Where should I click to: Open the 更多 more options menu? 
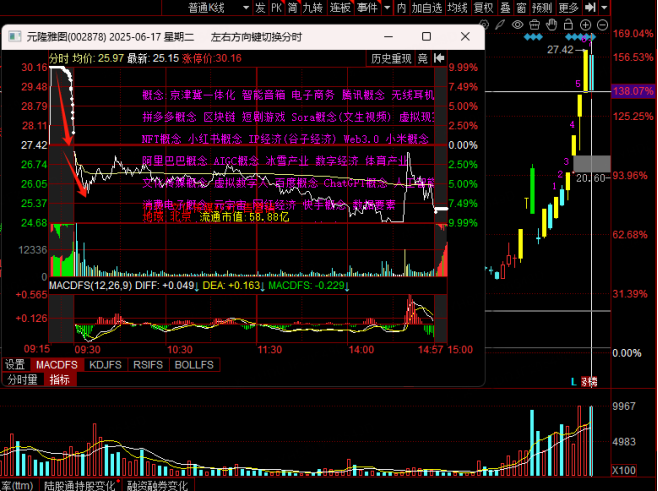(x=568, y=8)
